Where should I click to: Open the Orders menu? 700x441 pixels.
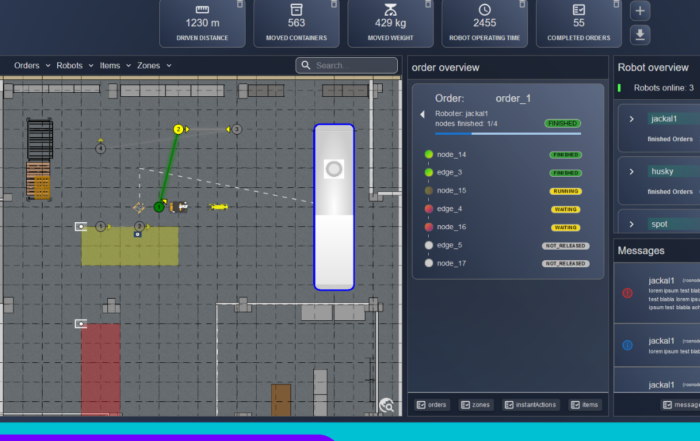[31, 66]
